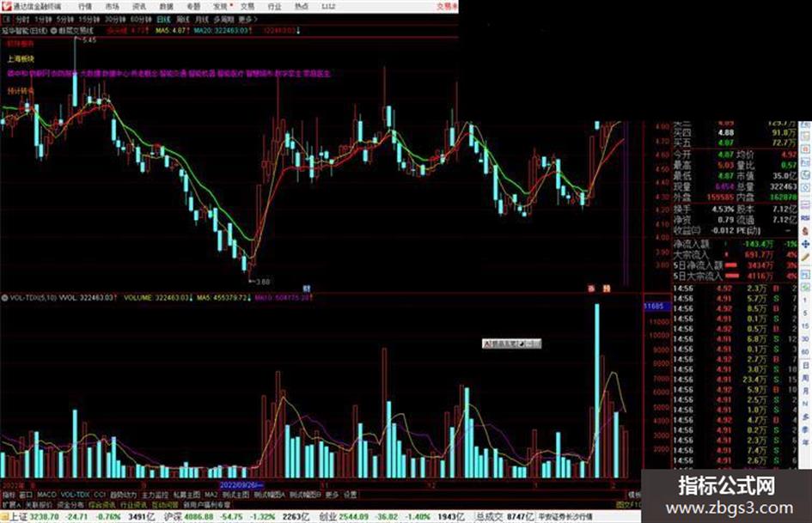
Task: Switch sub-chart to MA2 indicator
Action: tap(211, 495)
